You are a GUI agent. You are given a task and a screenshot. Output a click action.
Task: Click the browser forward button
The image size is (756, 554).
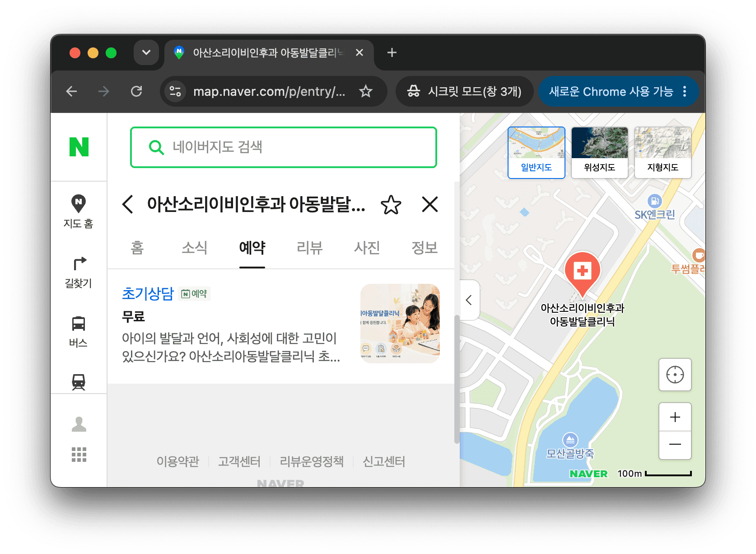tap(104, 92)
